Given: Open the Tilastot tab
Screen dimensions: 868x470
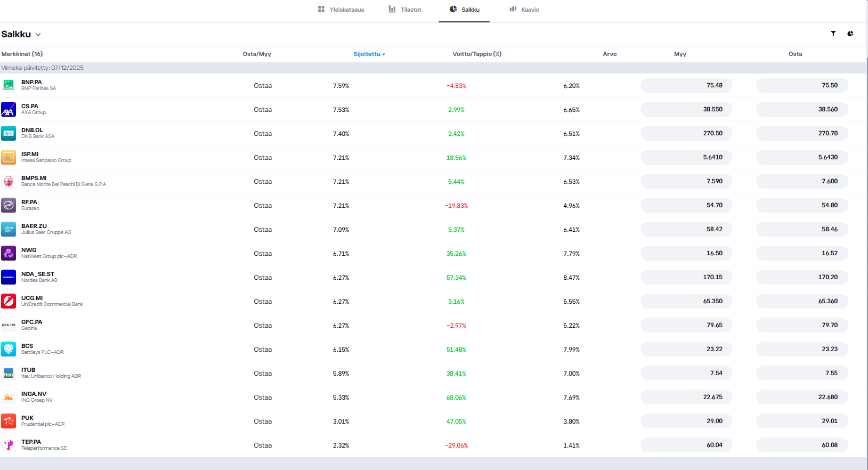Looking at the screenshot, I should click(405, 10).
